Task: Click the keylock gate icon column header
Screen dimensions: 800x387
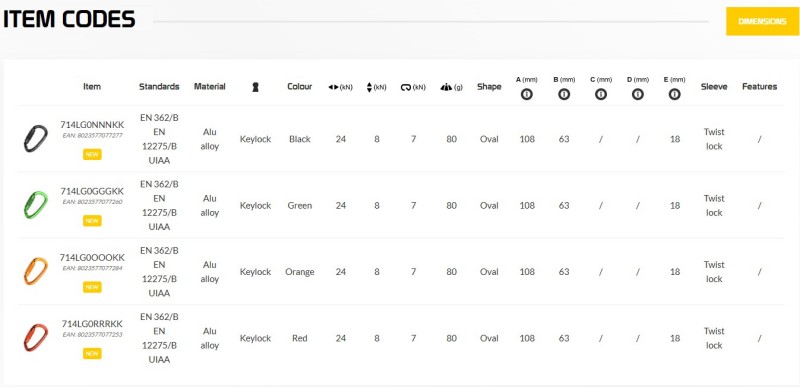Action: tap(255, 87)
